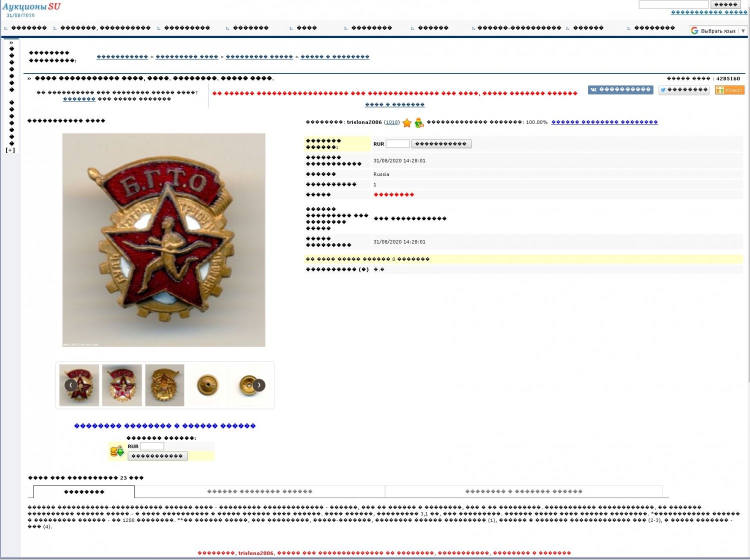This screenshot has height=560, width=750.
Task: Select the first tab under the lot details
Action: tap(84, 492)
